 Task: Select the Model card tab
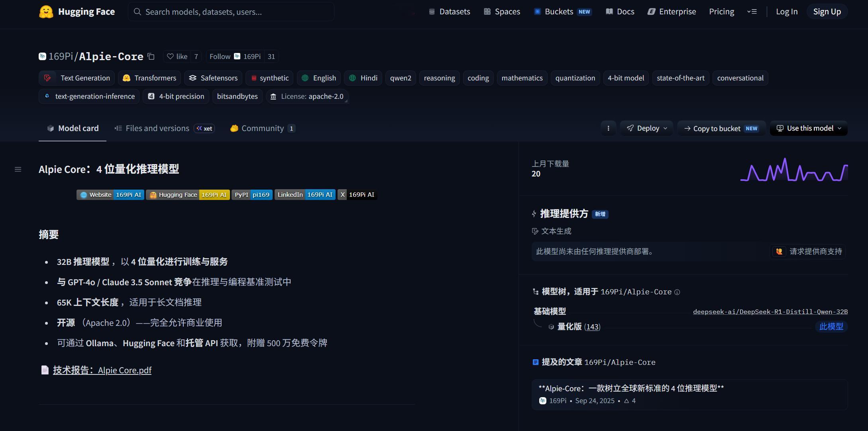tap(73, 128)
